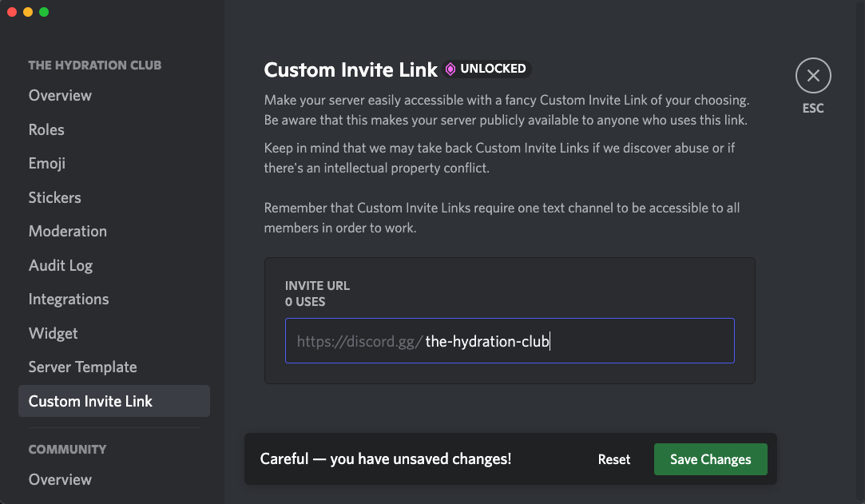Screen dimensions: 865x504
Task: Open Moderation settings
Action: pyautogui.click(x=68, y=232)
